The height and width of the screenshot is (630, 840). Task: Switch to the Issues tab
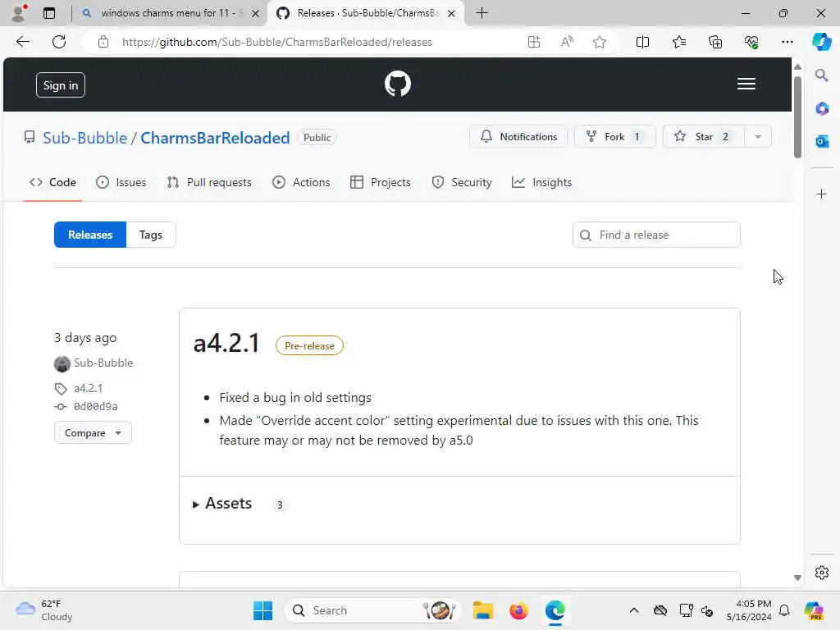(x=121, y=182)
